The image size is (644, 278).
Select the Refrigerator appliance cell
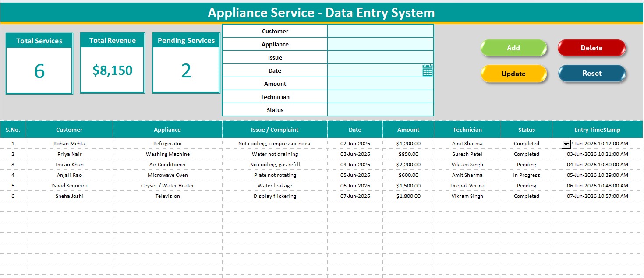click(x=167, y=144)
